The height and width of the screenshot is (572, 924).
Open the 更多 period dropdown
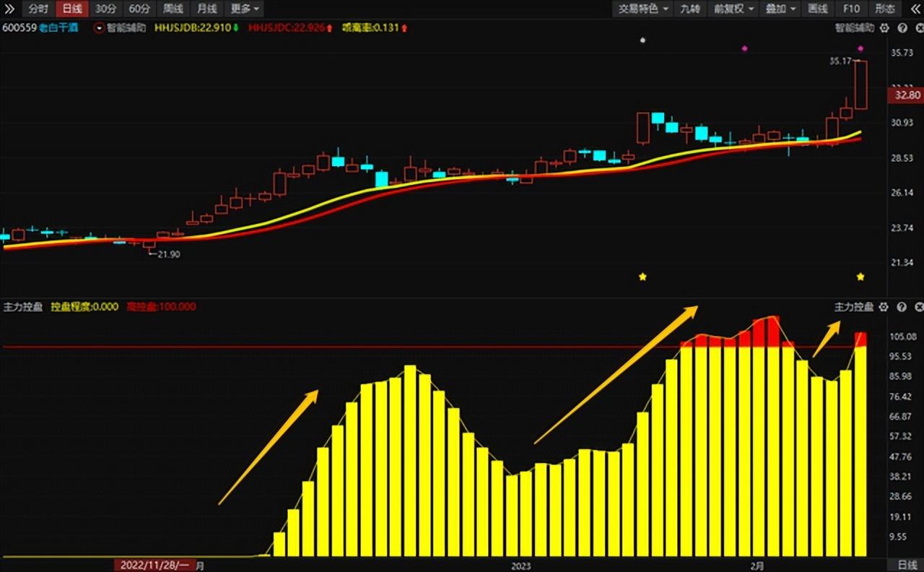click(x=245, y=9)
